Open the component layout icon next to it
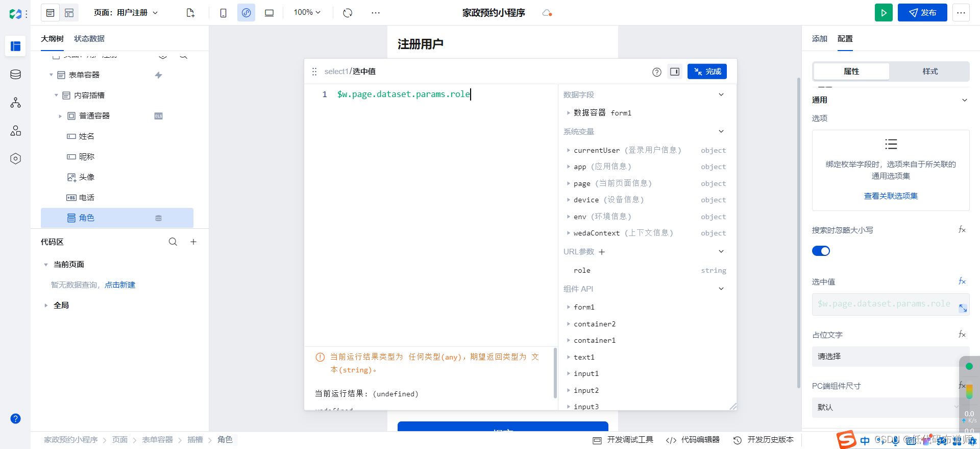 (69, 13)
